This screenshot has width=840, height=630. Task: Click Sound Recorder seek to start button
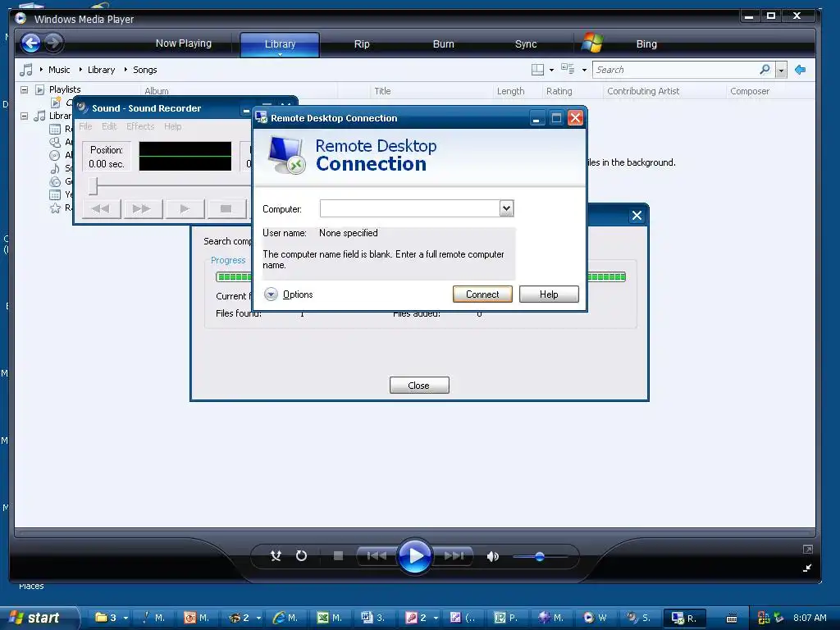[x=101, y=209]
